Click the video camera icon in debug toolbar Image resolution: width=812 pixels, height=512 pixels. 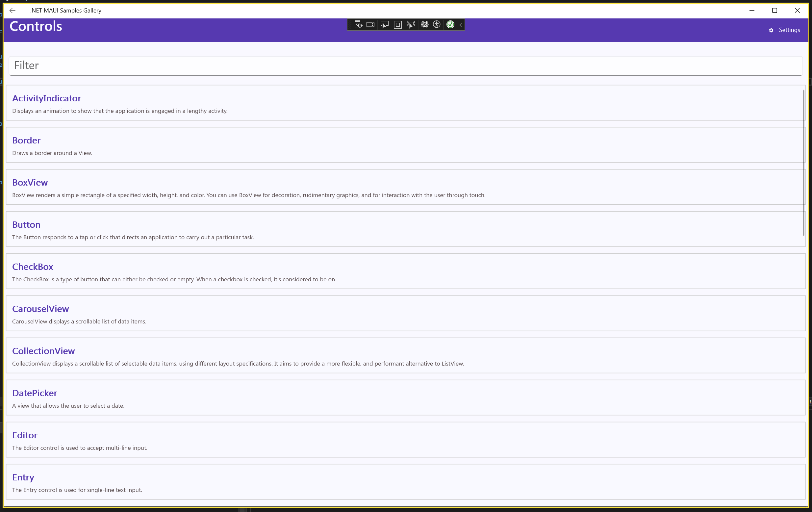click(x=370, y=25)
